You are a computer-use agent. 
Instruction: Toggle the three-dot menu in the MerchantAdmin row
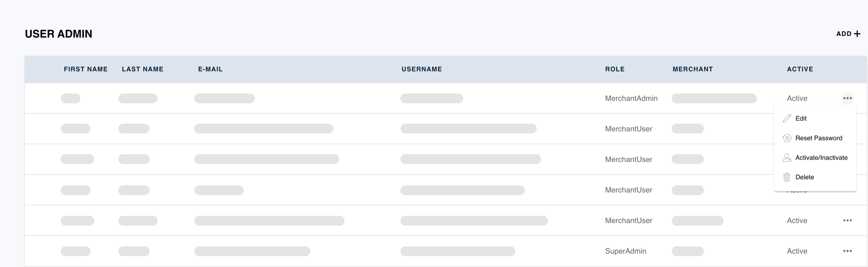847,98
